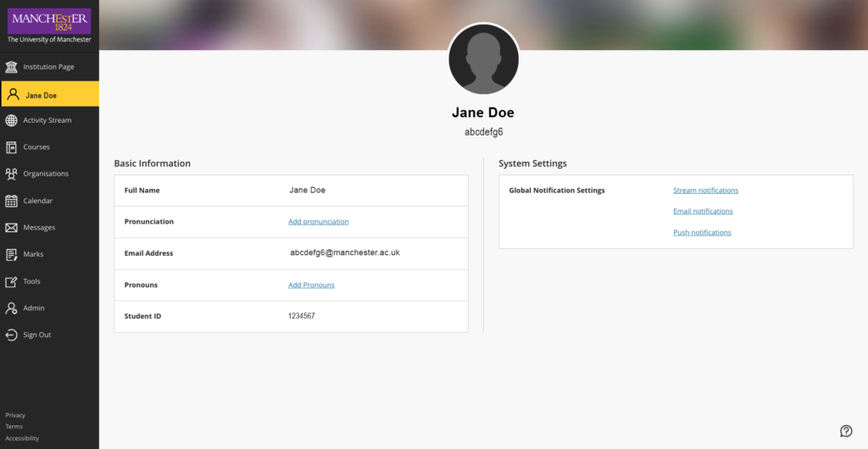Click the Messages envelope icon
Image resolution: width=868 pixels, height=449 pixels.
click(11, 228)
